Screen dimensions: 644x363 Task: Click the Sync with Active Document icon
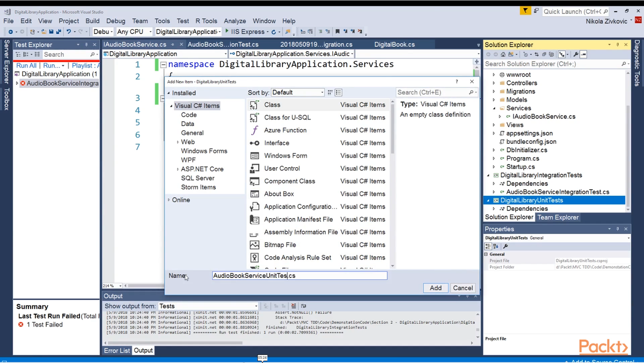537,54
